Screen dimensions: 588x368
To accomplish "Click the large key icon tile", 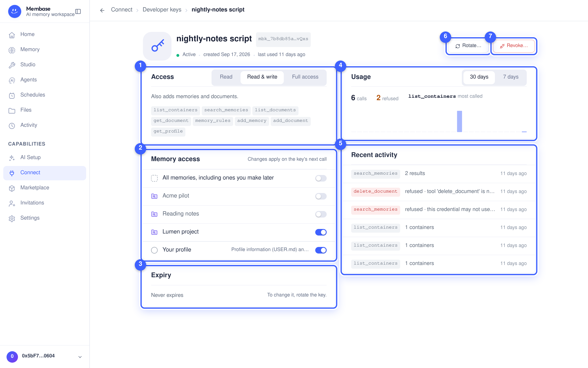I will click(157, 46).
